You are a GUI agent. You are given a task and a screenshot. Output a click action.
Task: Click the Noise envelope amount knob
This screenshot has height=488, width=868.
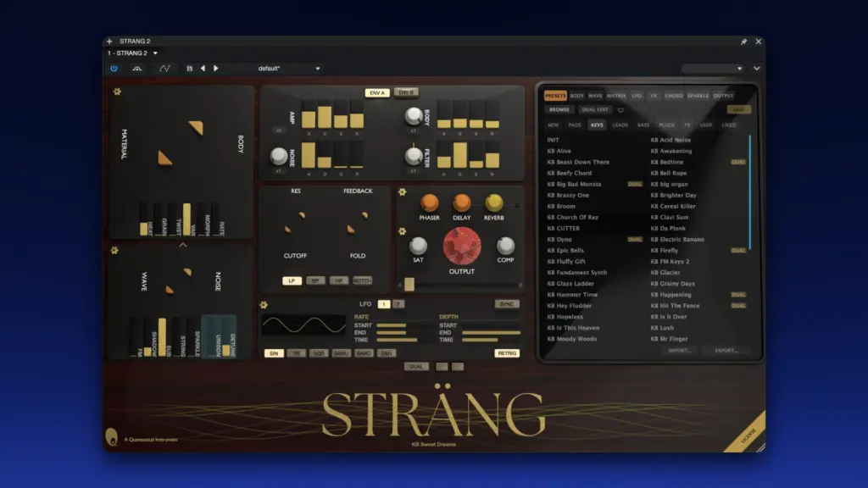pos(278,157)
